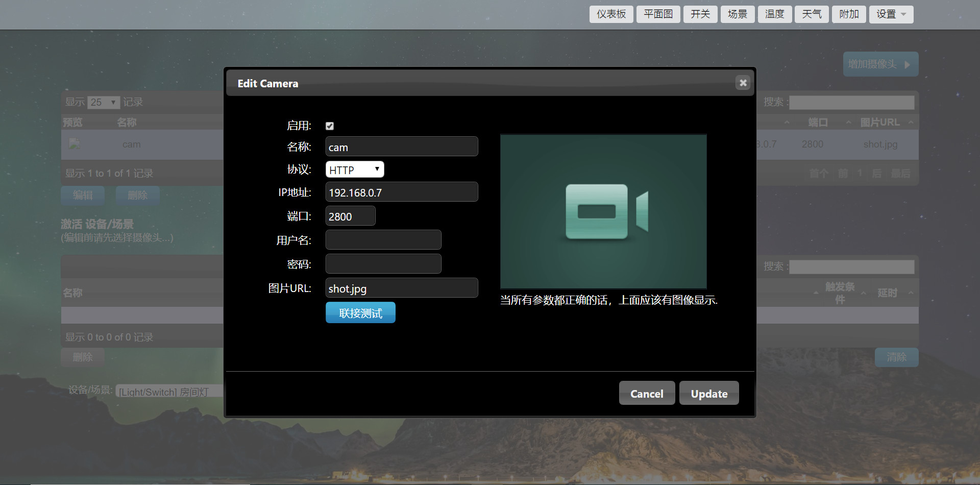Click the Update button
Screen dimensions: 980x485
[x=709, y=393]
